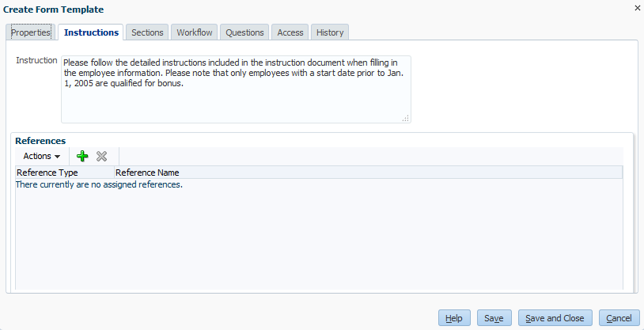Click the Reference Type column header
The width and height of the screenshot is (644, 330).
47,173
